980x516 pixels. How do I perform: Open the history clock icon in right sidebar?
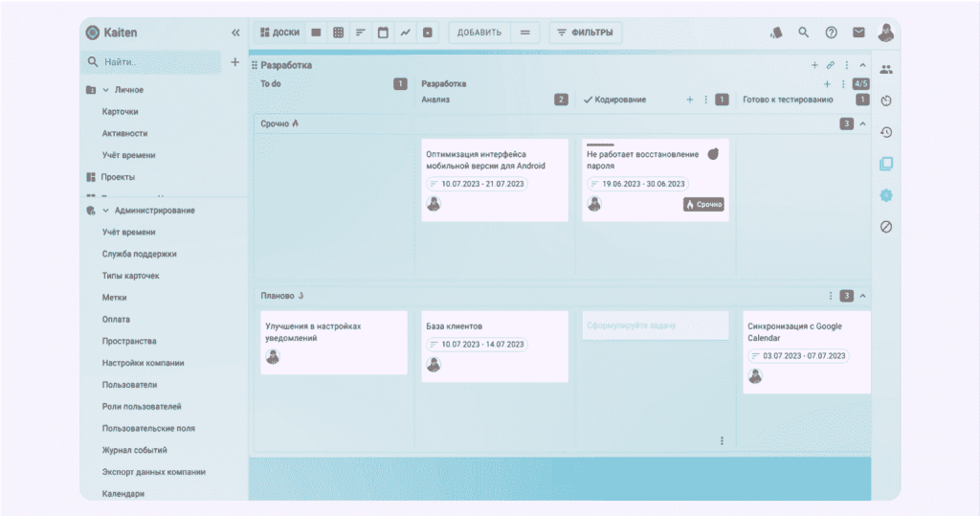click(886, 132)
